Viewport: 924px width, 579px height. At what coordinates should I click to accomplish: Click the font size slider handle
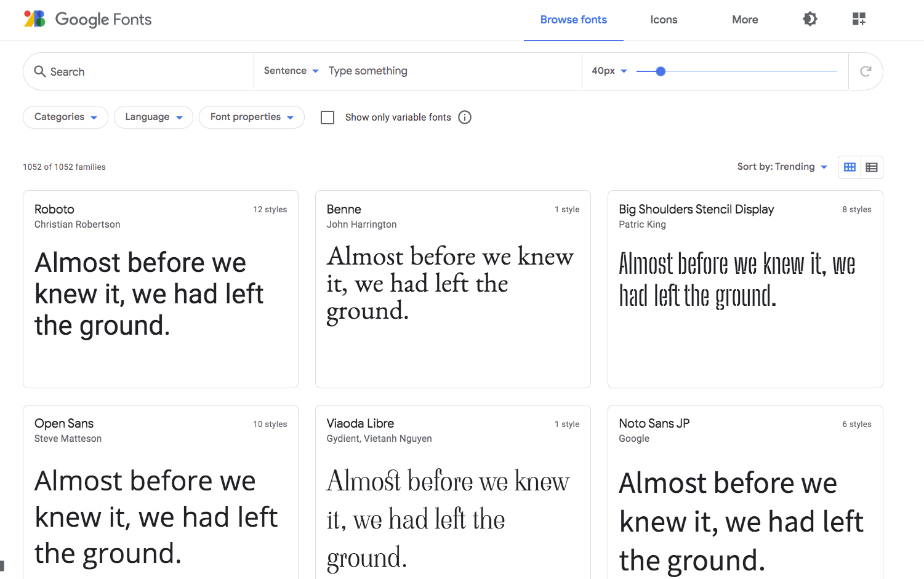pyautogui.click(x=661, y=71)
